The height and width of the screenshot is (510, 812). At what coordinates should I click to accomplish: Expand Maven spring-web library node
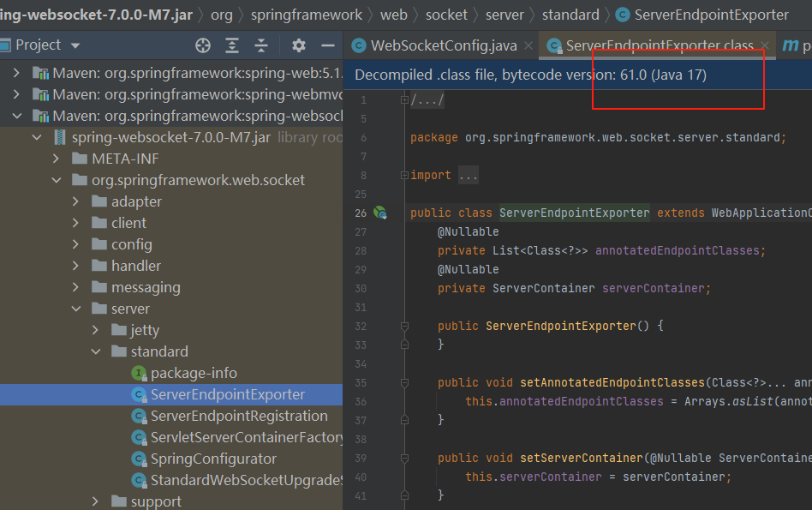pos(16,73)
